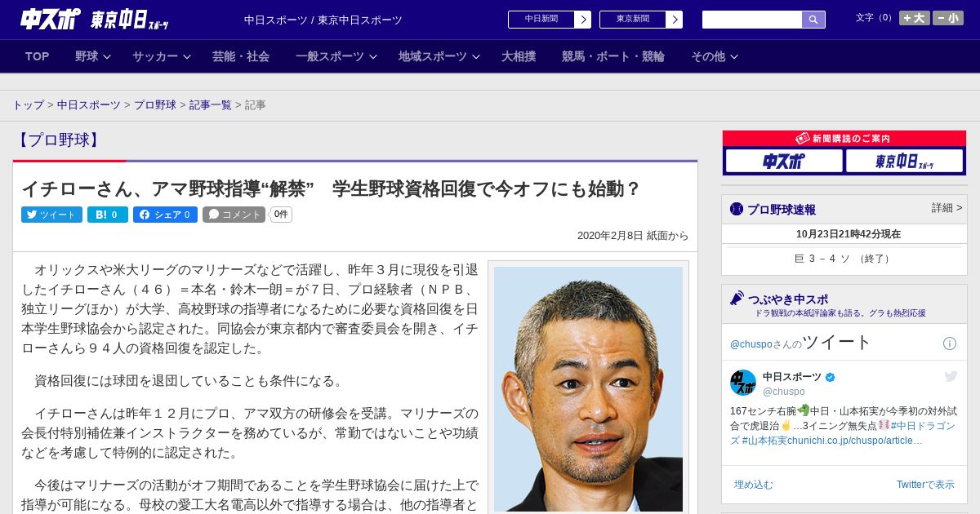Click the 中日スポーツ Twitter avatar

tap(743, 383)
